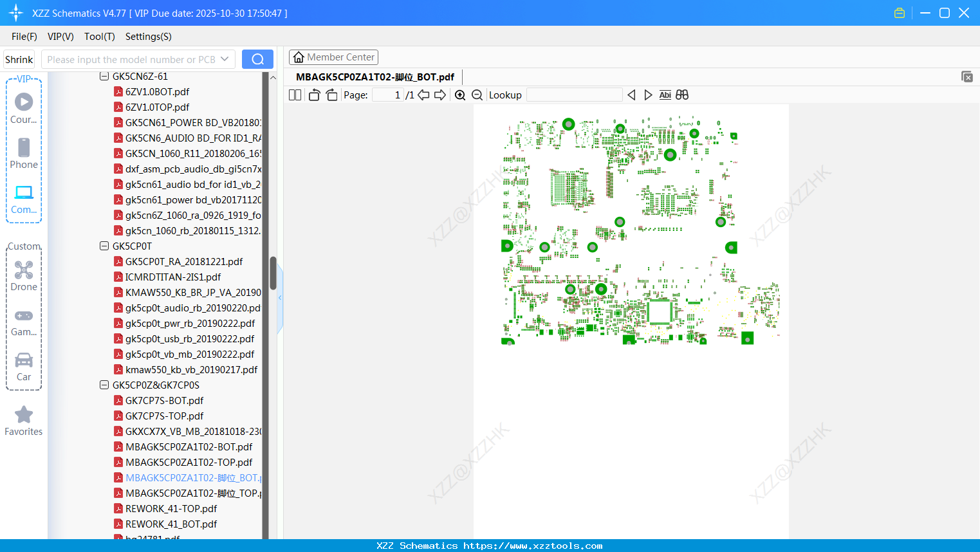The image size is (980, 552).
Task: Open GK7CP7S-TOP.pdf
Action: point(164,416)
